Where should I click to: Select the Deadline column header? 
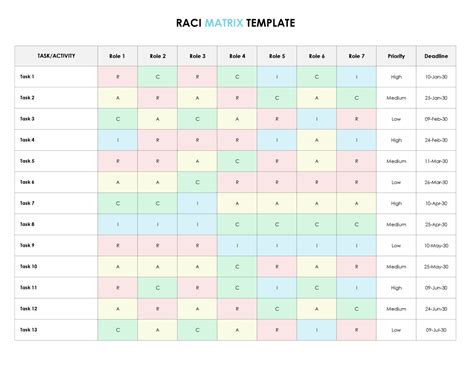(436, 56)
